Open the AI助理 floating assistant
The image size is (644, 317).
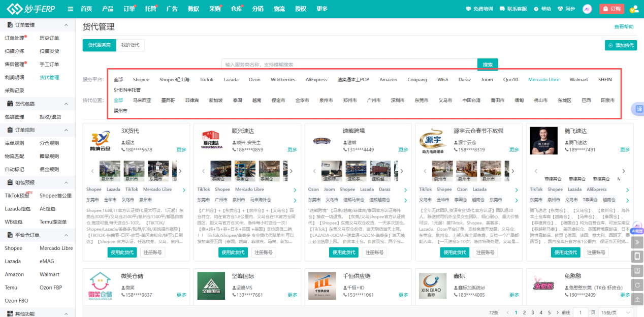(x=637, y=227)
